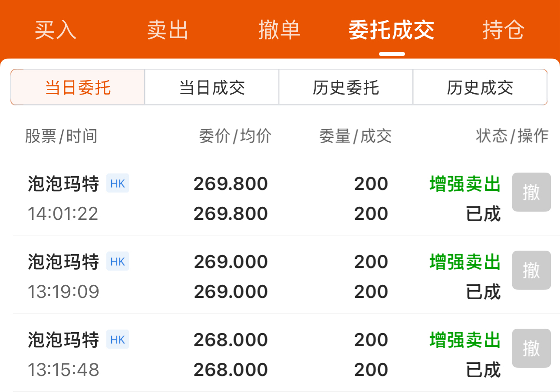Show the 历史成交 list
This screenshot has height=392, width=560.
click(x=480, y=88)
